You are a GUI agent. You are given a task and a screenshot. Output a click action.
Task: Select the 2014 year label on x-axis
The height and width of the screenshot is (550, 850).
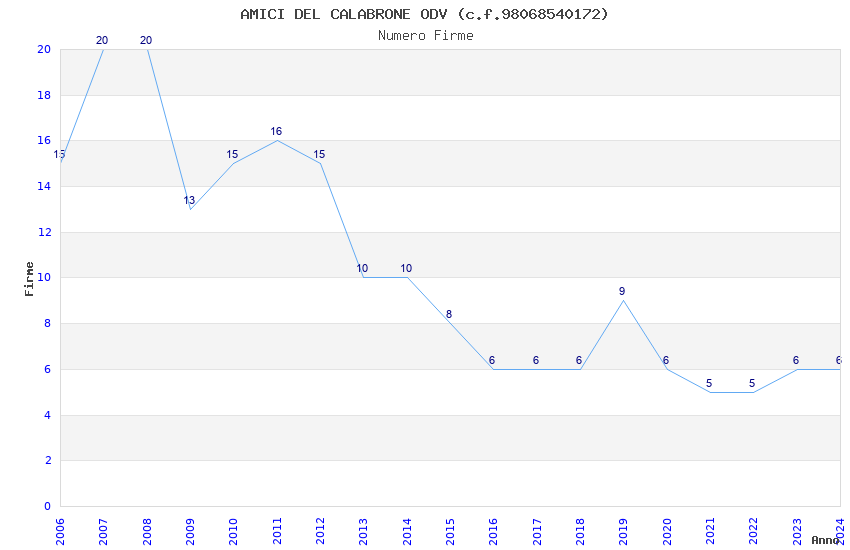(x=407, y=532)
